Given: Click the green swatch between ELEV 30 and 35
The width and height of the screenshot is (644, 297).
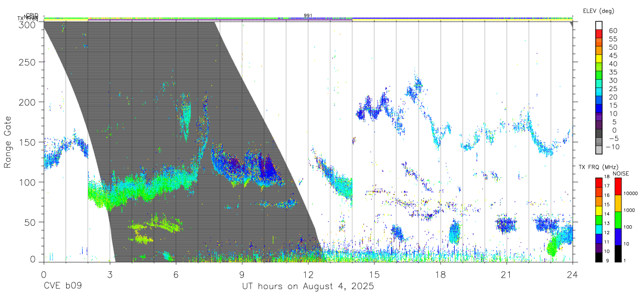Looking at the screenshot, I should (599, 76).
